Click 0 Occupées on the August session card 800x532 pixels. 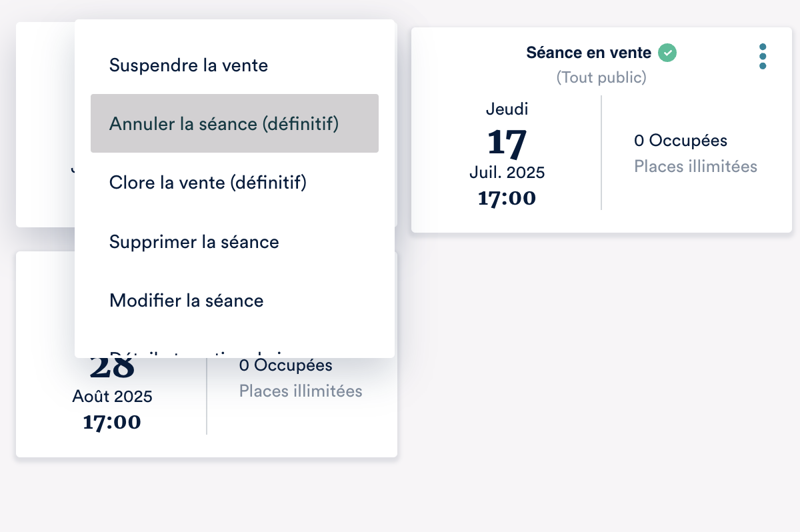[x=285, y=365]
